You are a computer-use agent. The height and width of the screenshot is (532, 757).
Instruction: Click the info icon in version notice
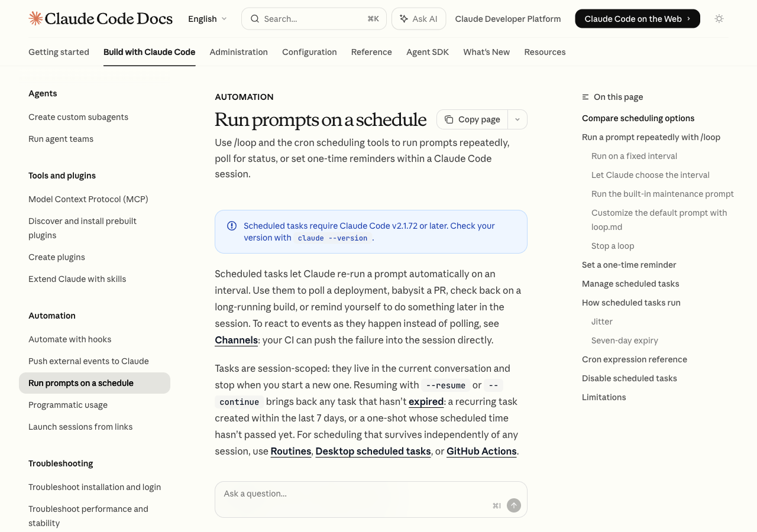click(x=232, y=226)
